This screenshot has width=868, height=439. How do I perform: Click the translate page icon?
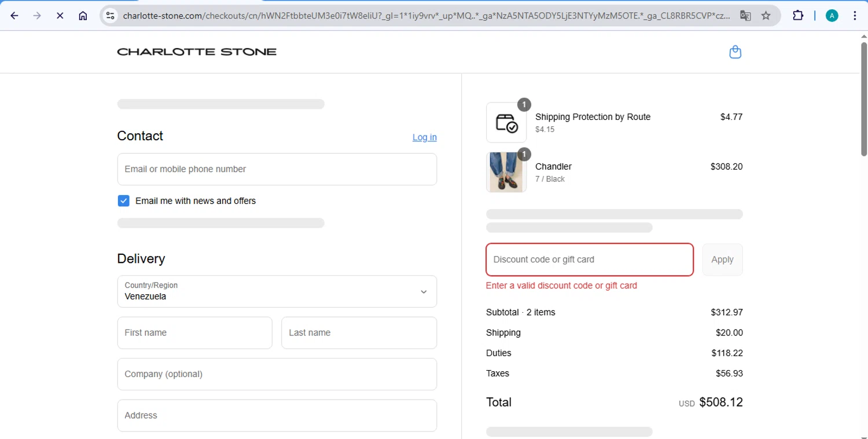point(745,16)
